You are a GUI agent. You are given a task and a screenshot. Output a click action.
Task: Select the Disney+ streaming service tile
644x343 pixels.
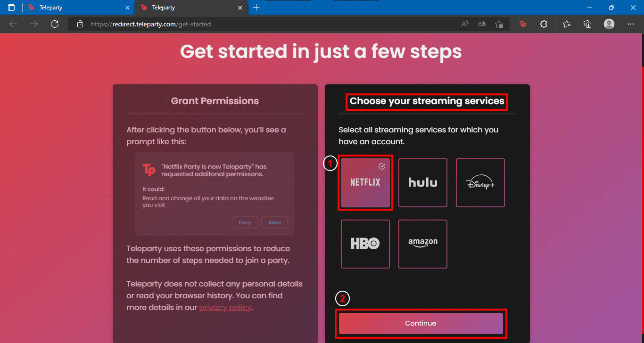[480, 183]
